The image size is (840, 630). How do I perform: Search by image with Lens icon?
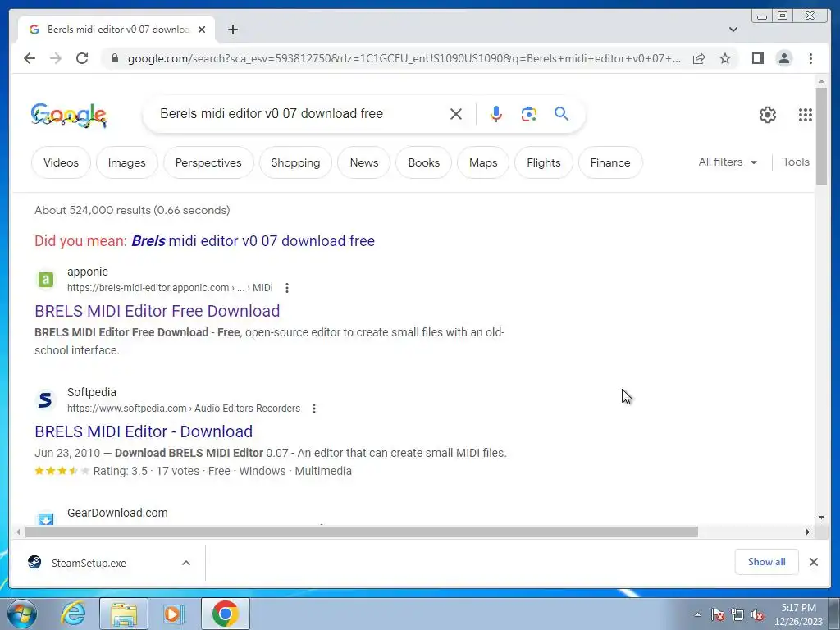(x=529, y=113)
